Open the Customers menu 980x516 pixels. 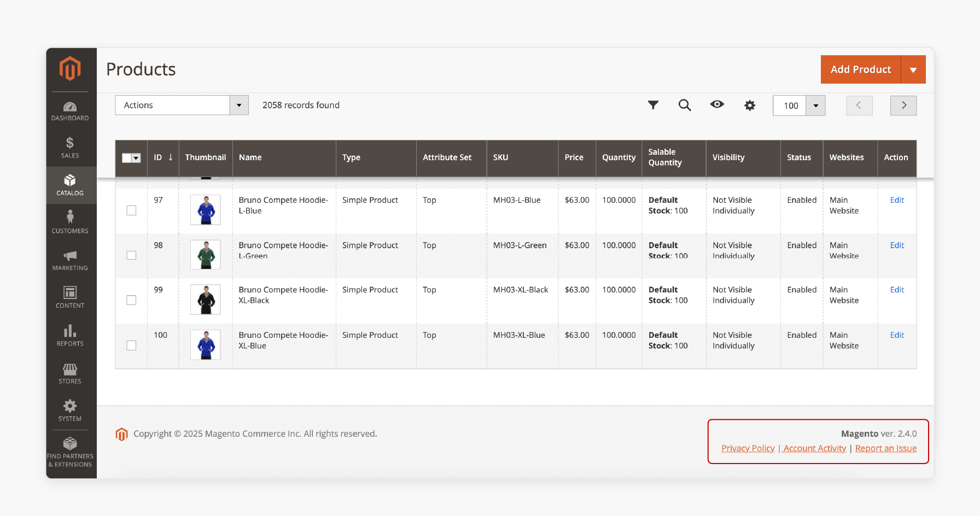pyautogui.click(x=70, y=222)
